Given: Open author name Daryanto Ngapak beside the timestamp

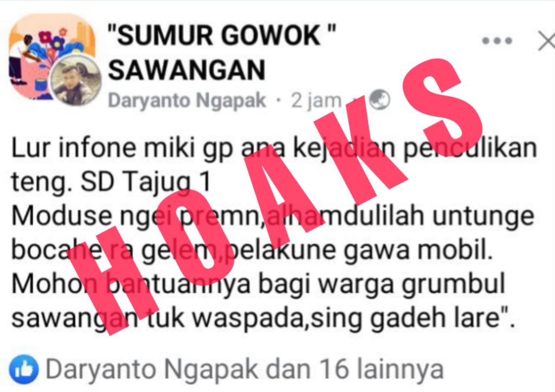Looking at the screenshot, I should pyautogui.click(x=187, y=100).
